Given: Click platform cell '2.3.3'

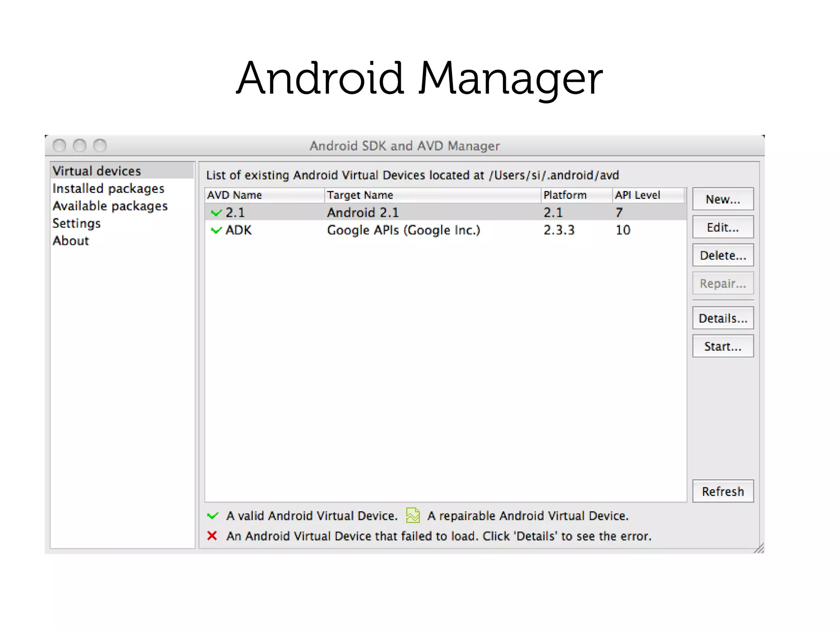Looking at the screenshot, I should tap(559, 230).
